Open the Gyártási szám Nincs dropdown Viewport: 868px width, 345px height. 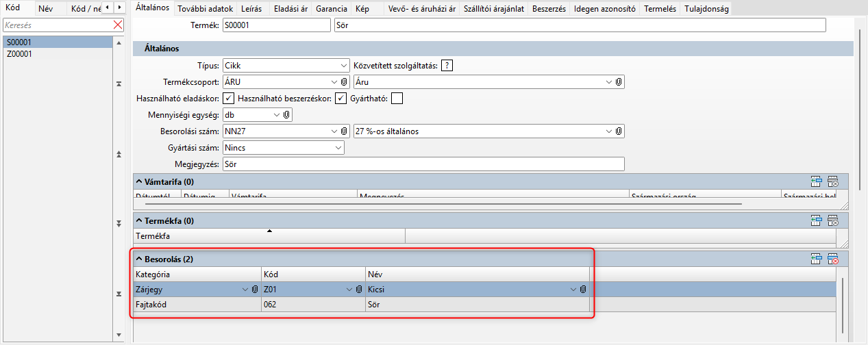pos(338,147)
